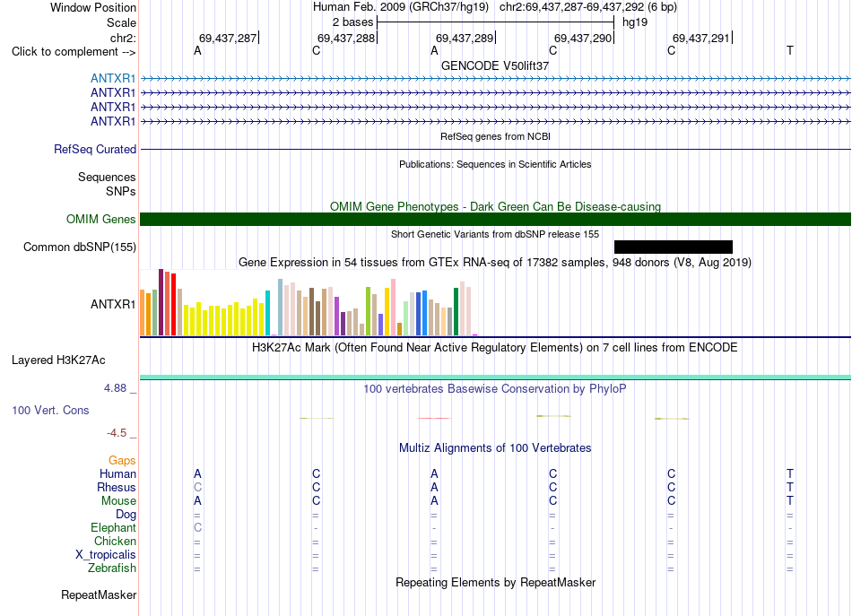Click the Elephant species row label
This screenshot has width=852, height=616.
coord(113,527)
